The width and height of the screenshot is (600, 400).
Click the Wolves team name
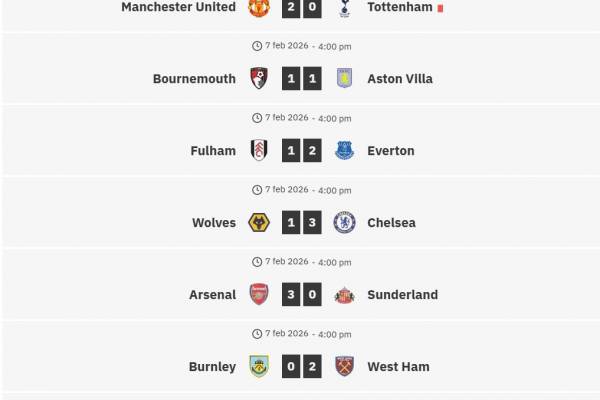214,223
